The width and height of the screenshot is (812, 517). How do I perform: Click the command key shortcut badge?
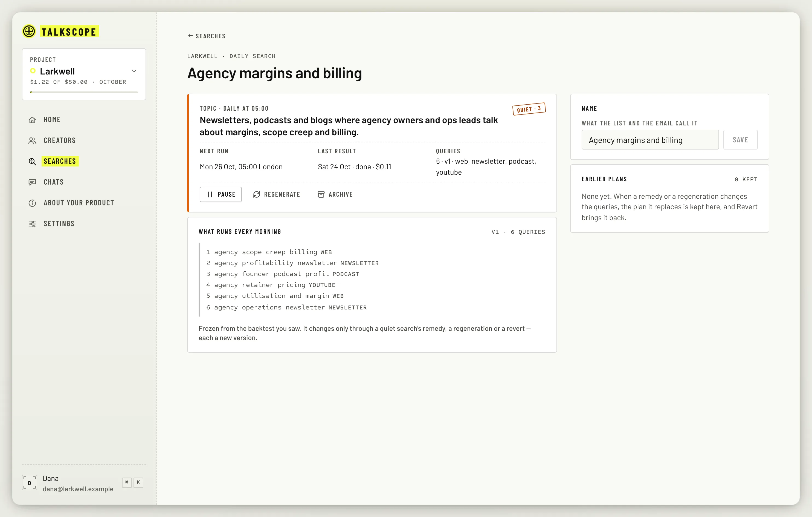coord(127,482)
